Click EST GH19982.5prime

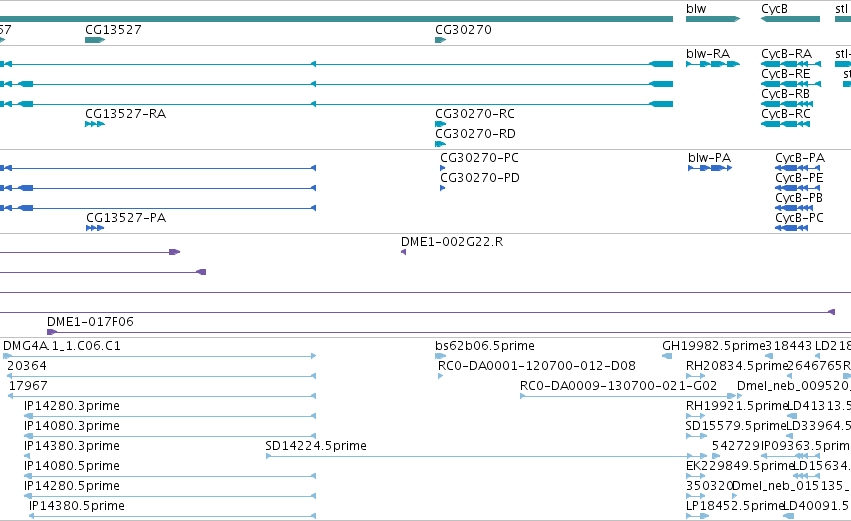pyautogui.click(x=714, y=346)
